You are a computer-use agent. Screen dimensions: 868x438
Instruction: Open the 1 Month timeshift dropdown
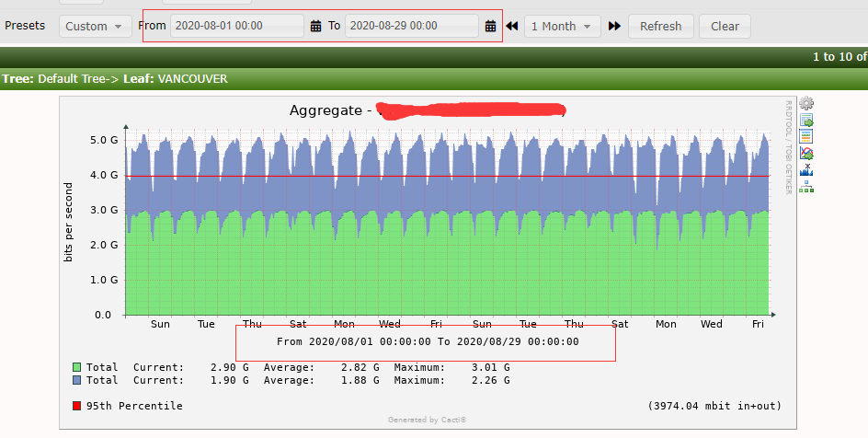(x=563, y=26)
